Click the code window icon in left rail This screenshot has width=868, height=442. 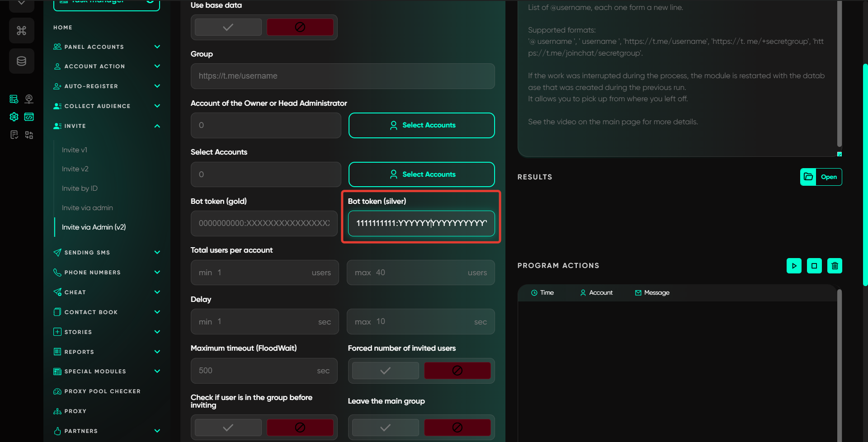click(x=29, y=117)
